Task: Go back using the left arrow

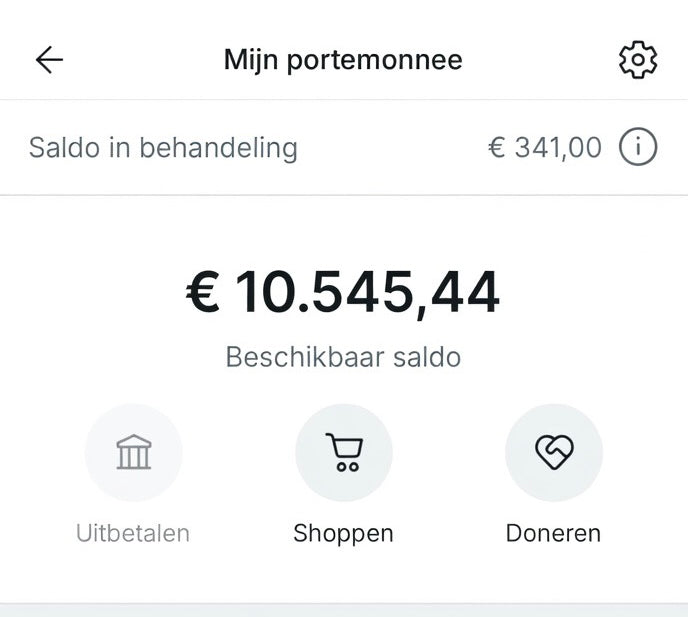Action: tap(49, 60)
